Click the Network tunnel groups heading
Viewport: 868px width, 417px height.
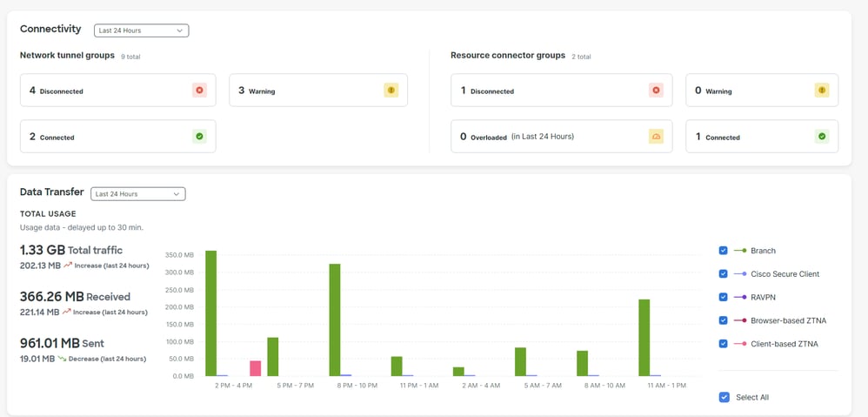pos(67,56)
